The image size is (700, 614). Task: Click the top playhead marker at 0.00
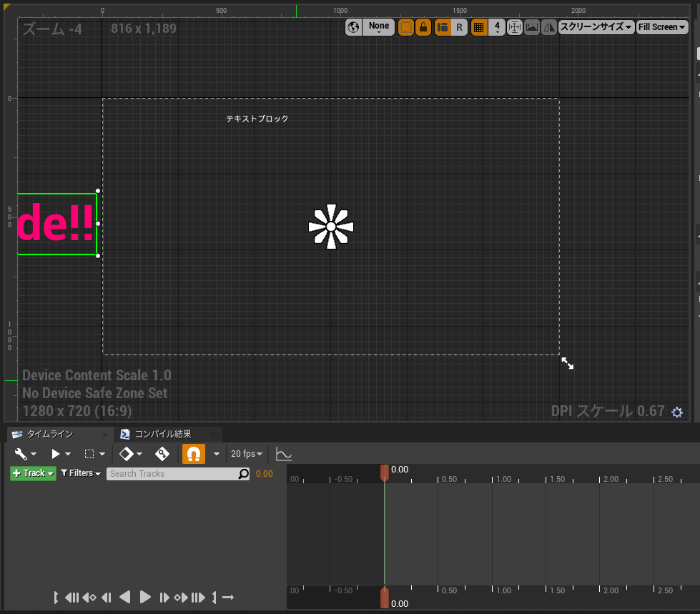pos(385,473)
